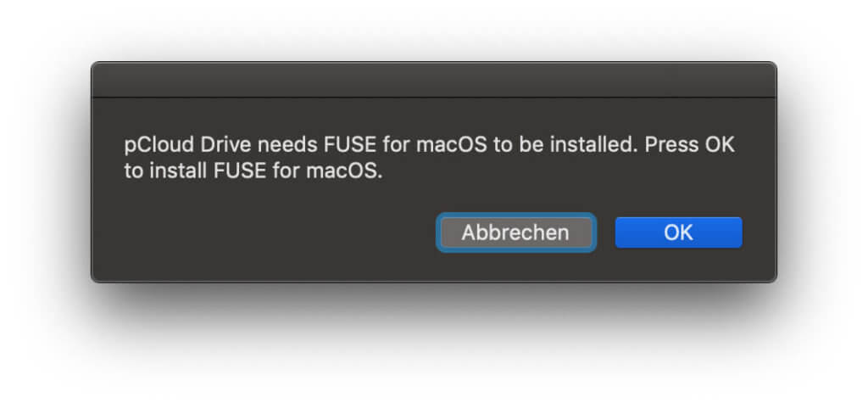Click the "OK" text ending the first line
This screenshot has height=403, width=868.
tap(719, 145)
